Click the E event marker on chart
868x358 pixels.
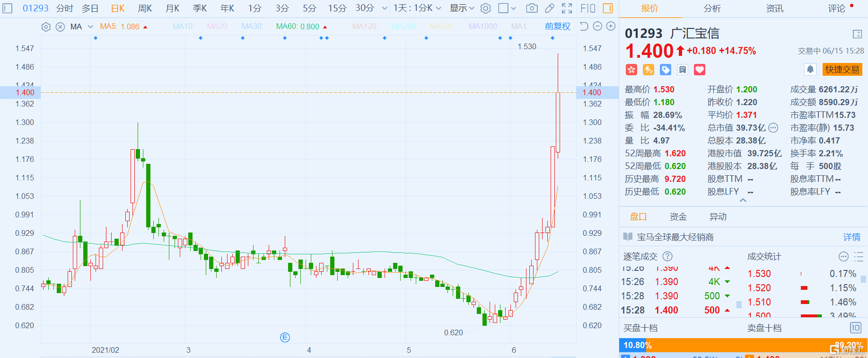coord(285,337)
